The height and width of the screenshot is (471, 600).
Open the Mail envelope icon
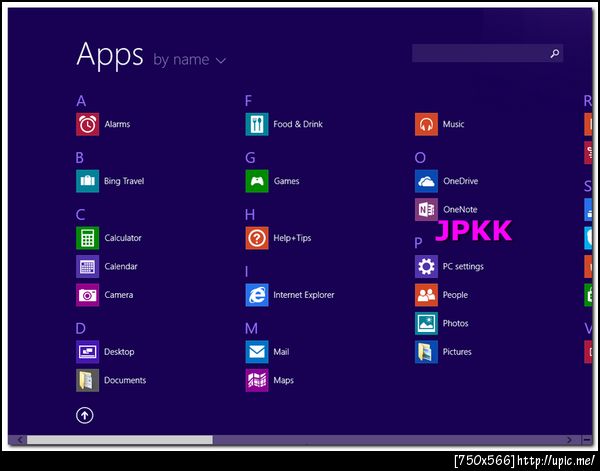(257, 352)
